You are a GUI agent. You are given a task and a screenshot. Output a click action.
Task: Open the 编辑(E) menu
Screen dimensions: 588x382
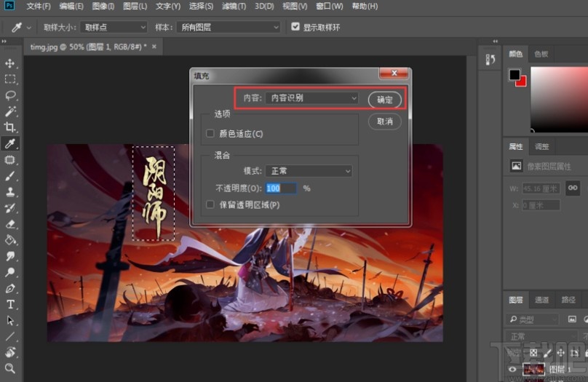71,7
